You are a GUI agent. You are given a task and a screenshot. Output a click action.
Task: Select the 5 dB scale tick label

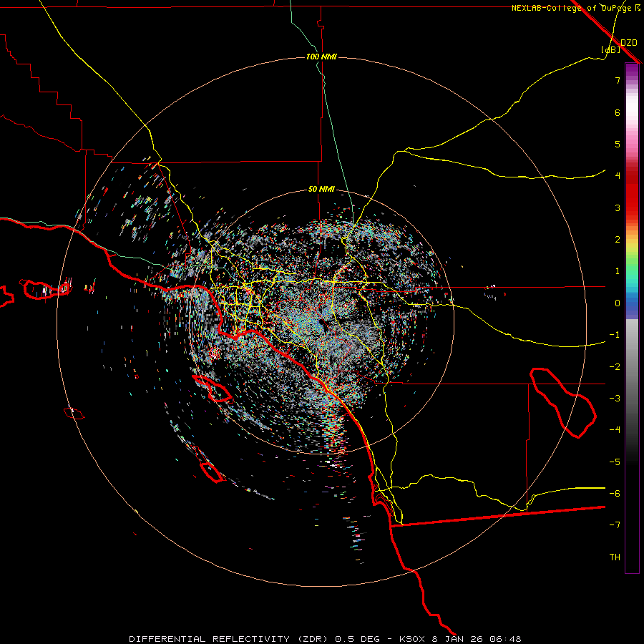click(618, 144)
